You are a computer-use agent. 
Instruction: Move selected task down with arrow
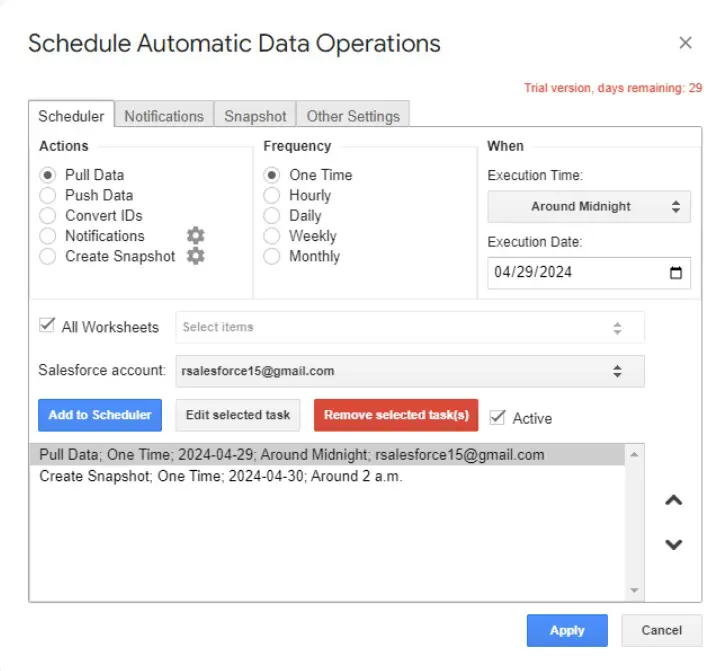(674, 545)
